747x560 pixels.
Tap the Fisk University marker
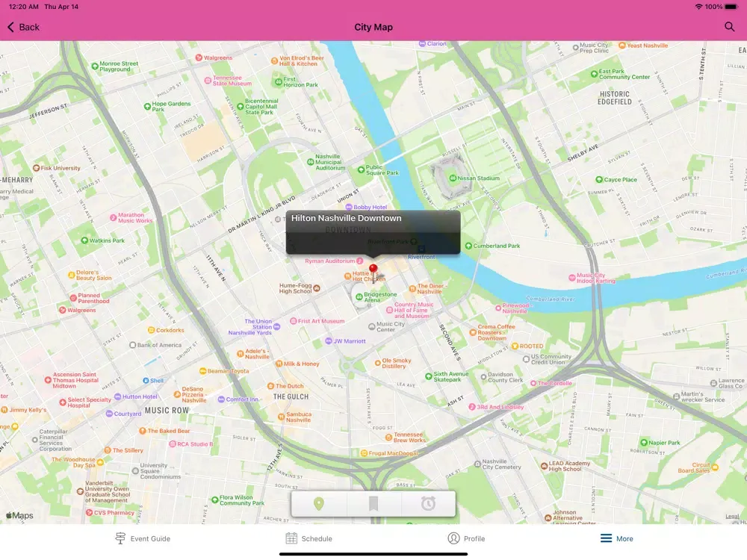(x=36, y=168)
